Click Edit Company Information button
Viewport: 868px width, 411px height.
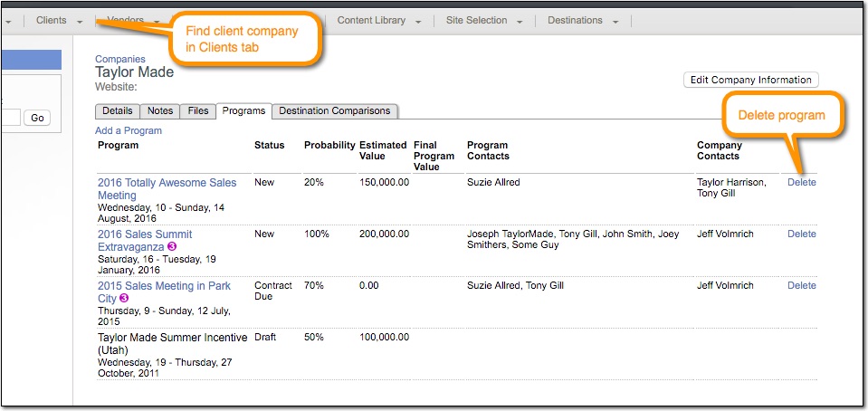pos(750,80)
